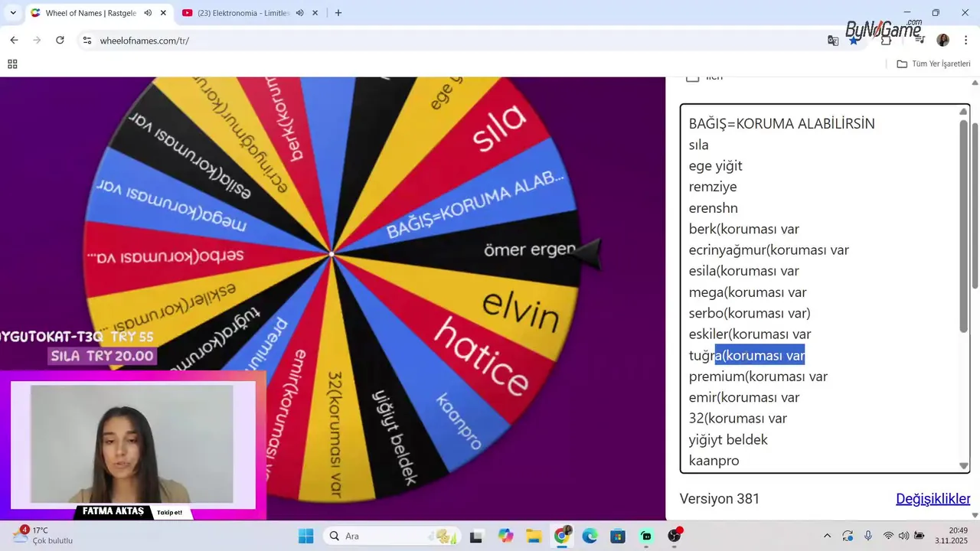Close the Wheel of Names tab
Screen dimensions: 980x551
(x=163, y=13)
